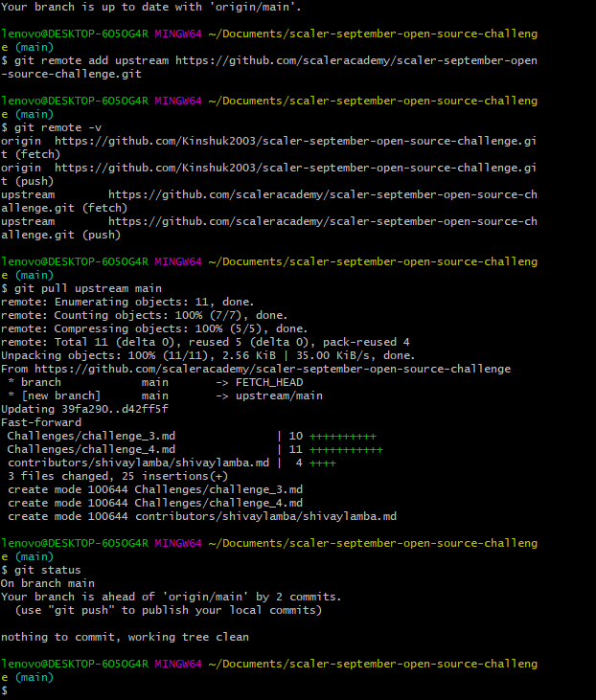The image size is (596, 700).
Task: Select the challenge_4.md diffstat row with 11 insertions
Action: (x=195, y=449)
